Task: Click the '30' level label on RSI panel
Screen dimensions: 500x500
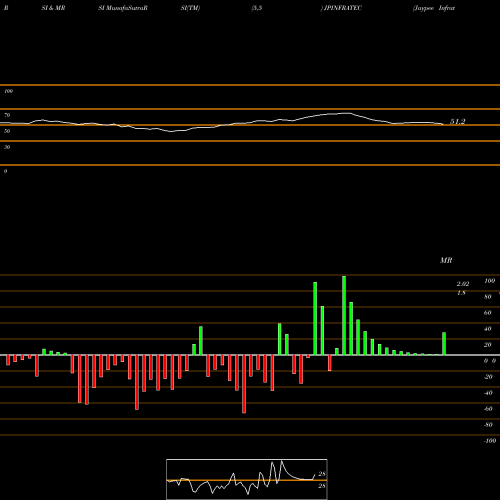Action: [x=7, y=147]
